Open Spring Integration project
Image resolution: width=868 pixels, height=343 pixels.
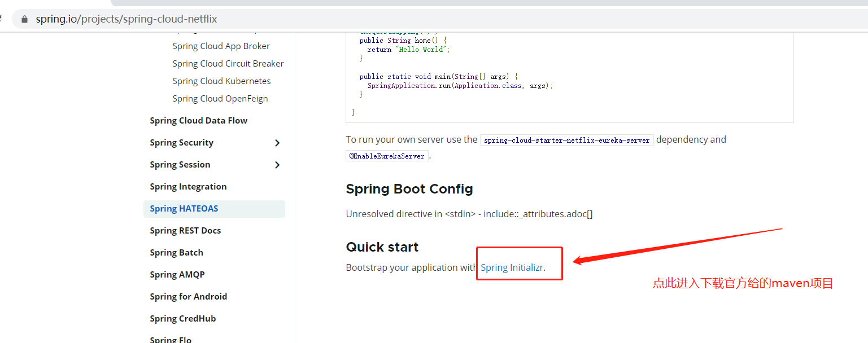(188, 187)
